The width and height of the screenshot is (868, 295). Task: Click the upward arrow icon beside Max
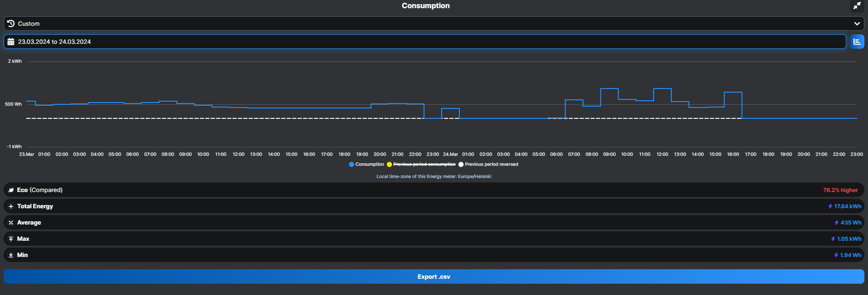tap(11, 239)
